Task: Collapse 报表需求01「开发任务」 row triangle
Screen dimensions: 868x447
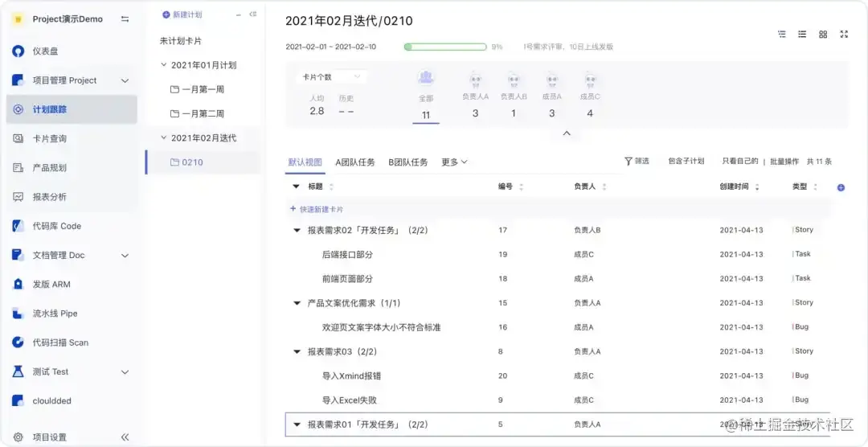Action: click(x=297, y=424)
